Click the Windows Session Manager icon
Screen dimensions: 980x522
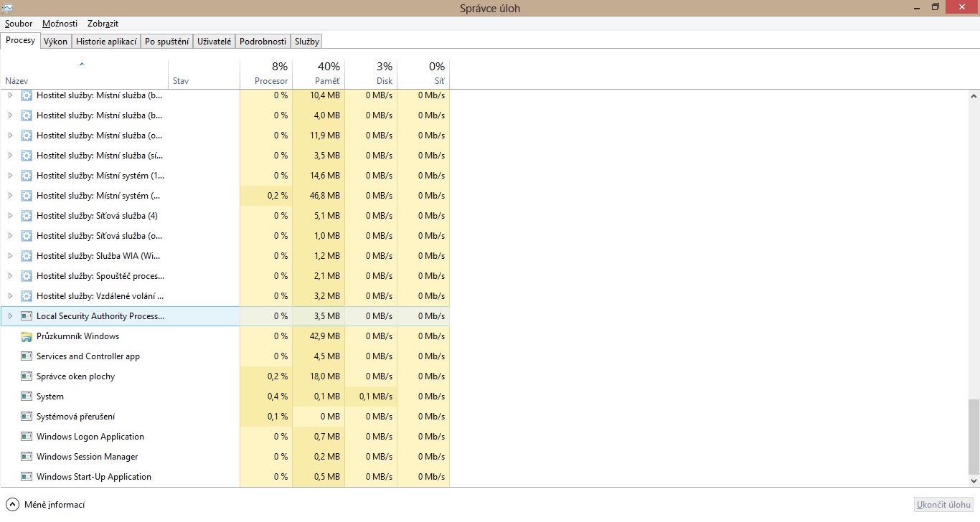click(x=27, y=457)
